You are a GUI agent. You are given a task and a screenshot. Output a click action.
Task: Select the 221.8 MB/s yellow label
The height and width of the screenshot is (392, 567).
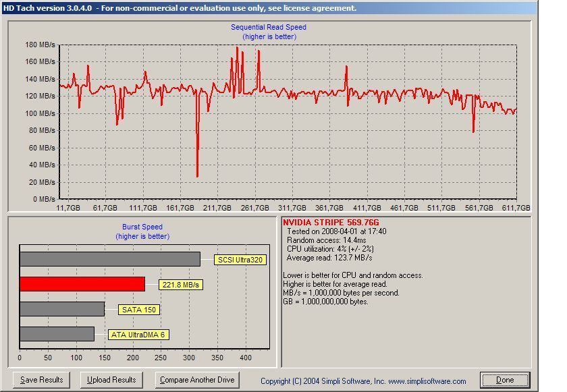181,285
